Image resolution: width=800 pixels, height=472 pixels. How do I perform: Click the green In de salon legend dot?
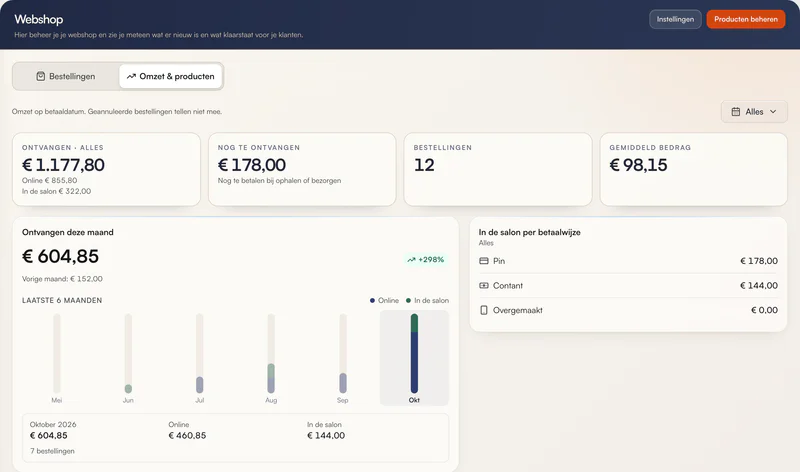(408, 301)
